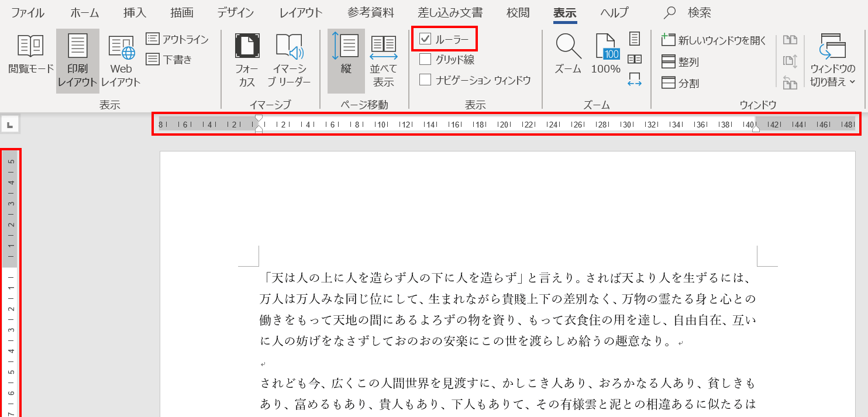Screen dimensions: 868x417
Task: Click the vertical ruler on the left
Action: point(11,283)
